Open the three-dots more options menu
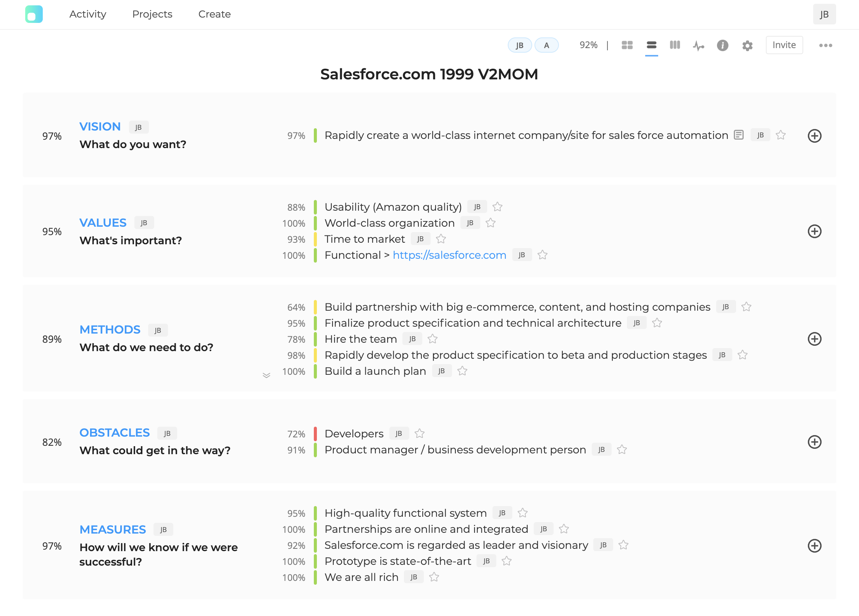859x616 pixels. coord(825,45)
